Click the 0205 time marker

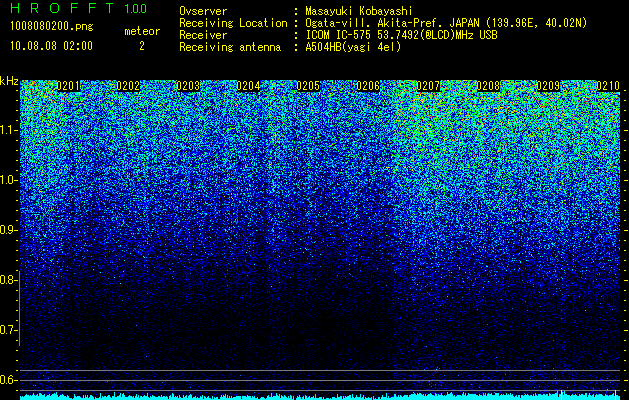pos(308,86)
